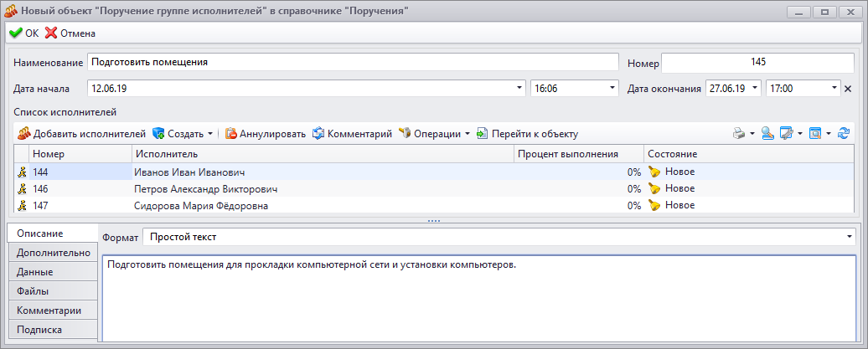
Task: Expand the Создать dropdown arrow
Action: click(210, 134)
